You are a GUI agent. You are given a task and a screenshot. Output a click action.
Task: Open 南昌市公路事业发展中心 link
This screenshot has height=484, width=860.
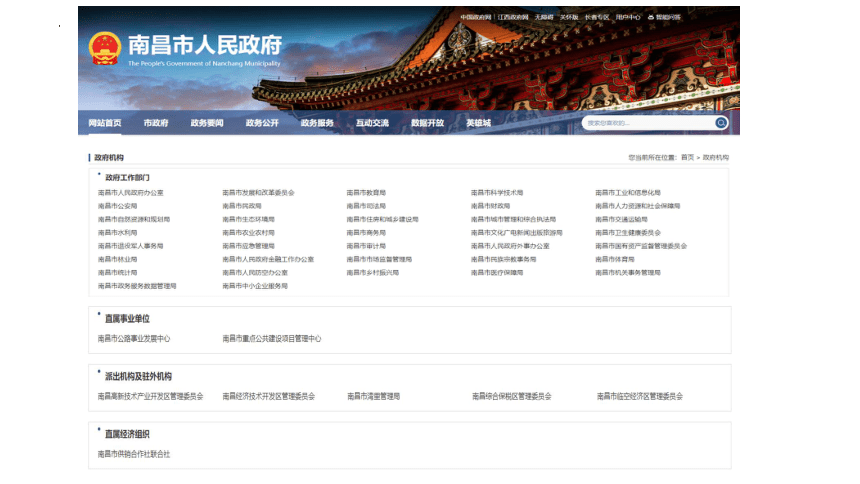click(134, 339)
